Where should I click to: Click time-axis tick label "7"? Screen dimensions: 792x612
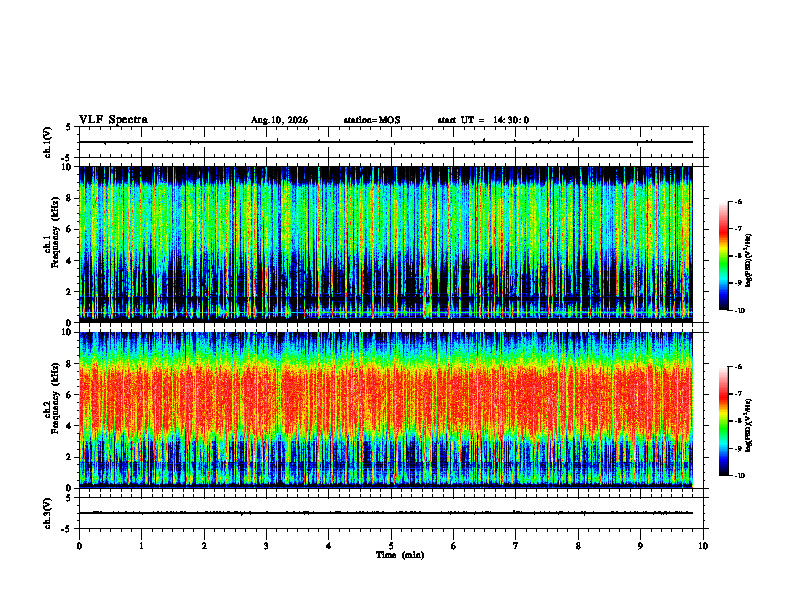[516, 546]
